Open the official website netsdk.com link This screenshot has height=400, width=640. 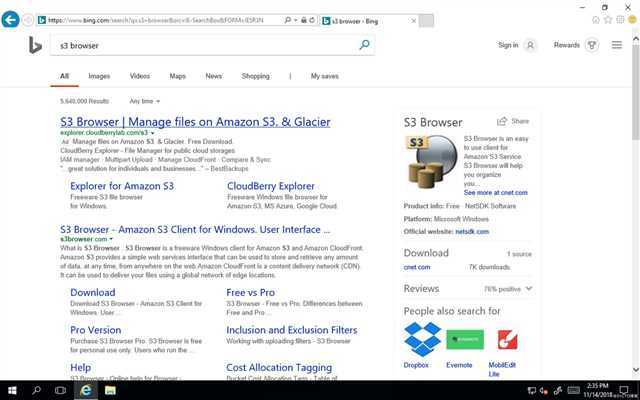[472, 231]
